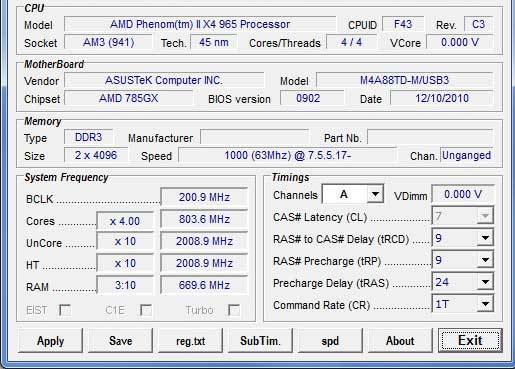The height and width of the screenshot is (369, 515).
Task: Select the motherboard Model M4A88TD-M/USB3 field
Action: pyautogui.click(x=404, y=80)
